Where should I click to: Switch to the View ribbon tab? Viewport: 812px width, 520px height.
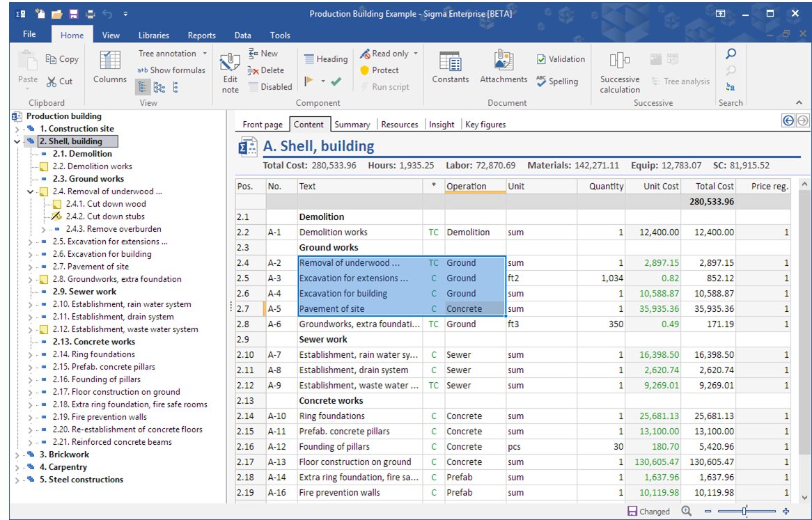[x=111, y=36]
